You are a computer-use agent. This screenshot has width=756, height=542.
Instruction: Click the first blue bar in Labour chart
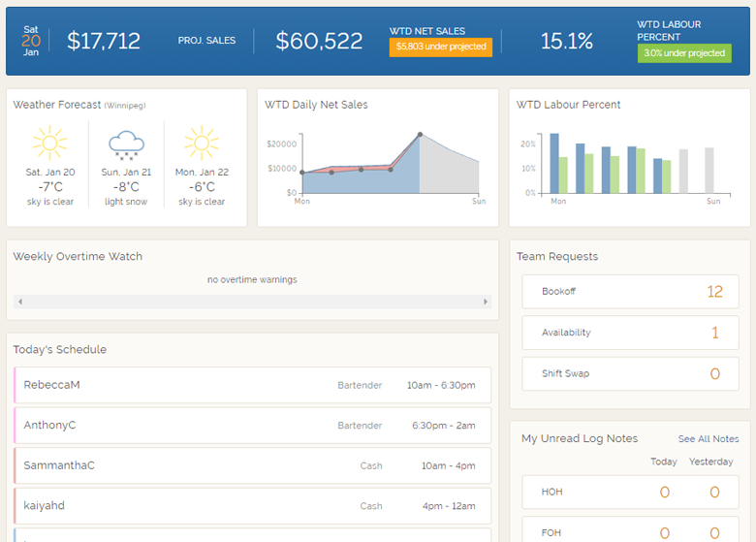[x=554, y=163]
